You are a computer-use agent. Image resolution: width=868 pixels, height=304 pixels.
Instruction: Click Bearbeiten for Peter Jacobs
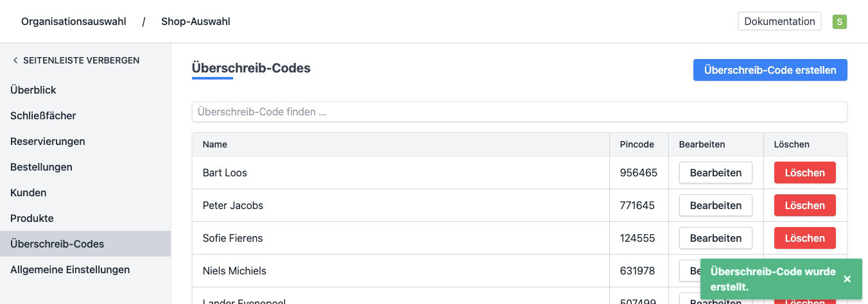point(715,205)
